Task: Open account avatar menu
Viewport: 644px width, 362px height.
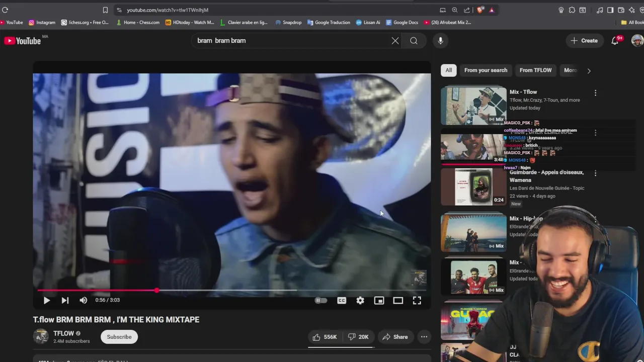Action: point(637,41)
